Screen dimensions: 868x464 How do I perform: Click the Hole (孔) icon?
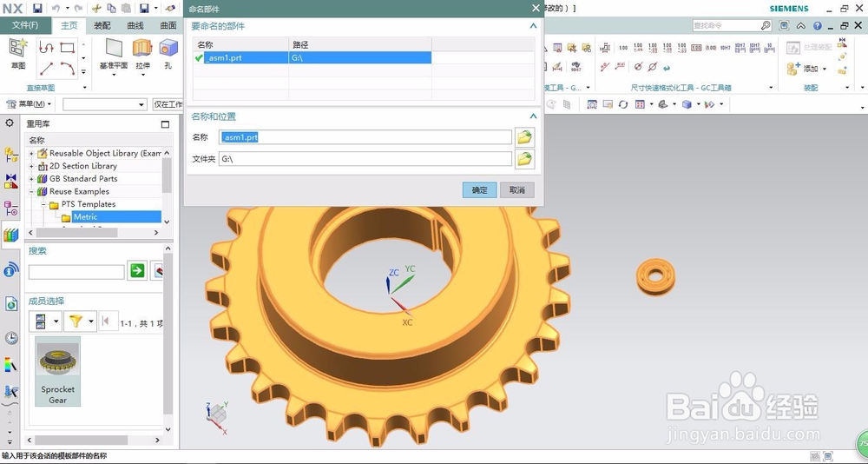coord(168,49)
